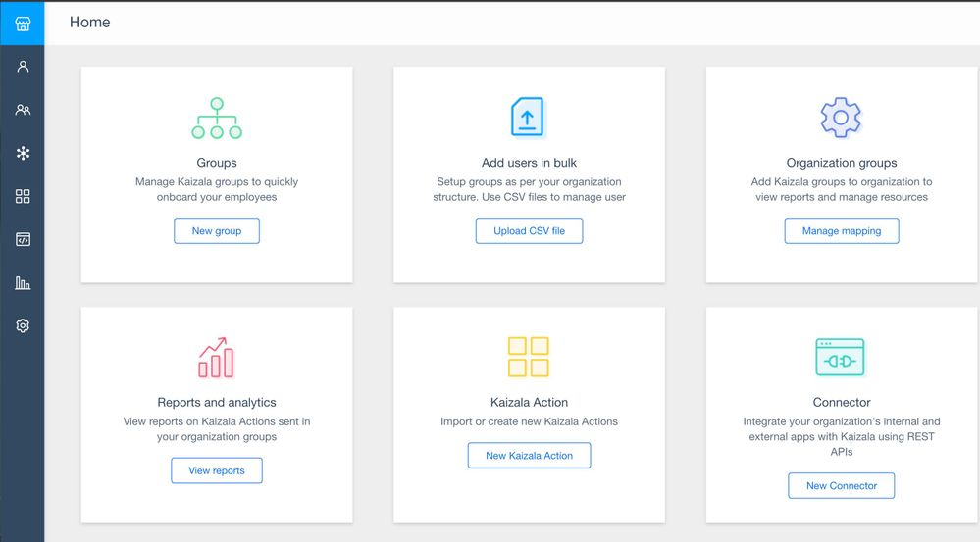The height and width of the screenshot is (542, 980).
Task: Click the New Kaizala Action button
Action: point(530,456)
